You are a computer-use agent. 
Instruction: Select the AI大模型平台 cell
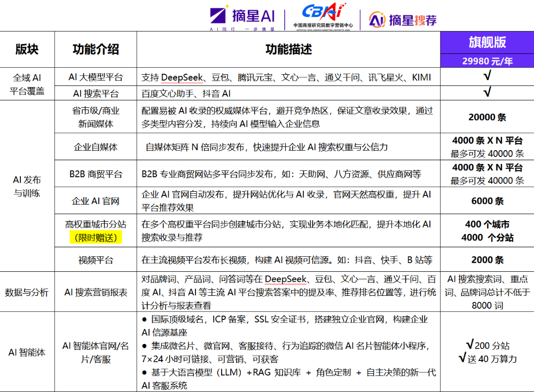[96, 77]
